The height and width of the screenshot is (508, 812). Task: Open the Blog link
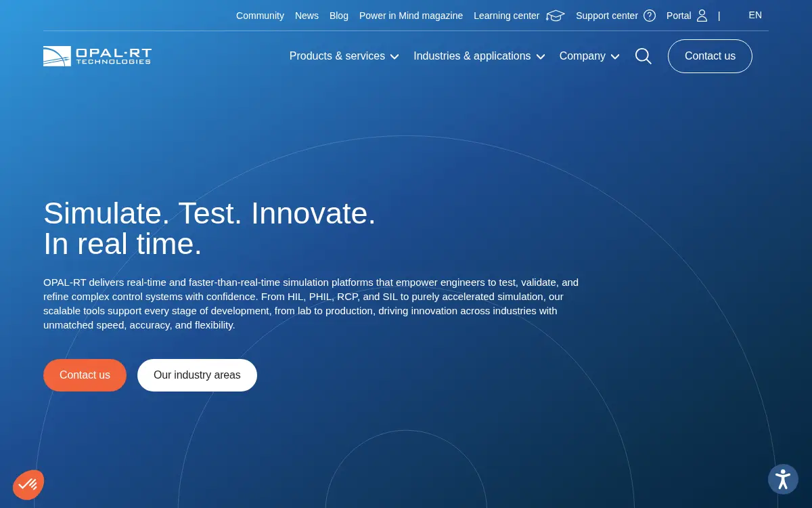pos(339,16)
